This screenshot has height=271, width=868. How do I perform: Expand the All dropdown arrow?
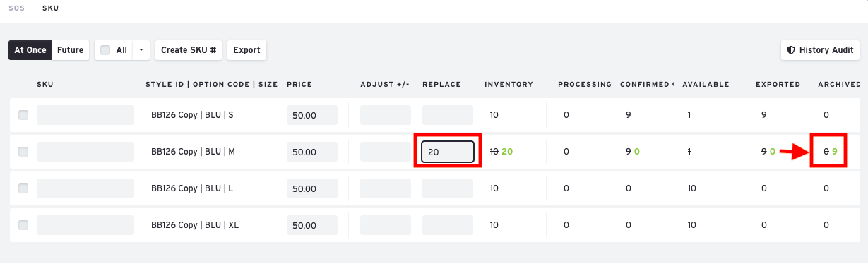pos(141,50)
